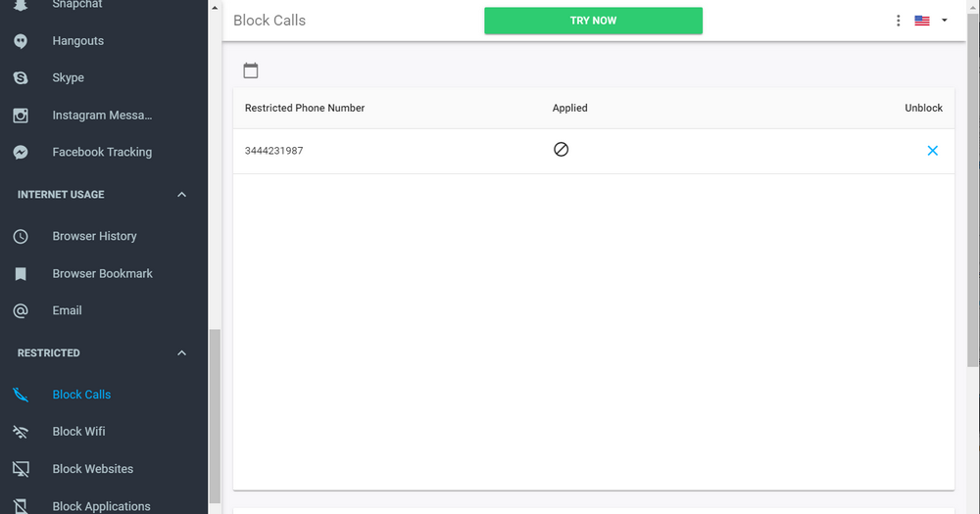Click the Instagram camera icon
The height and width of the screenshot is (514, 980).
click(21, 116)
